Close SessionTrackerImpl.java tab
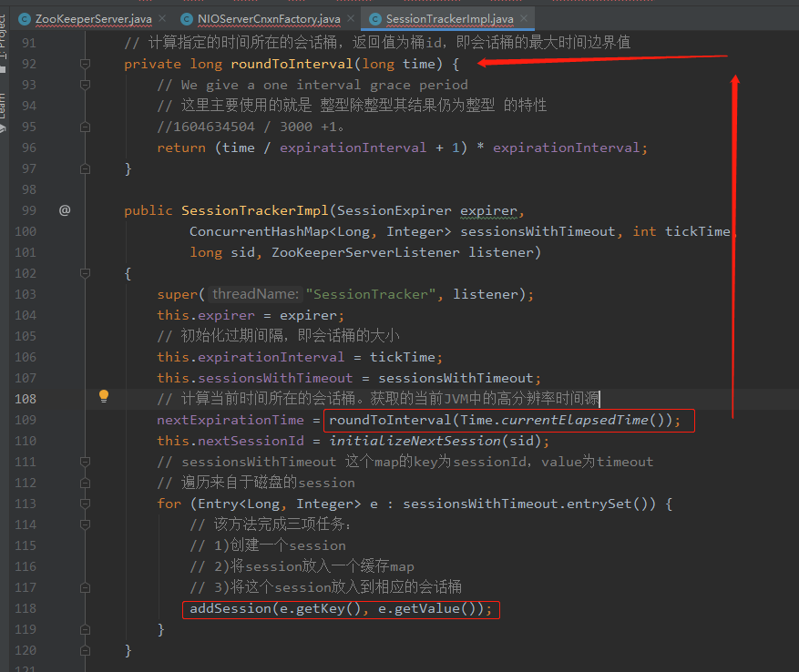This screenshot has width=799, height=672. (524, 18)
